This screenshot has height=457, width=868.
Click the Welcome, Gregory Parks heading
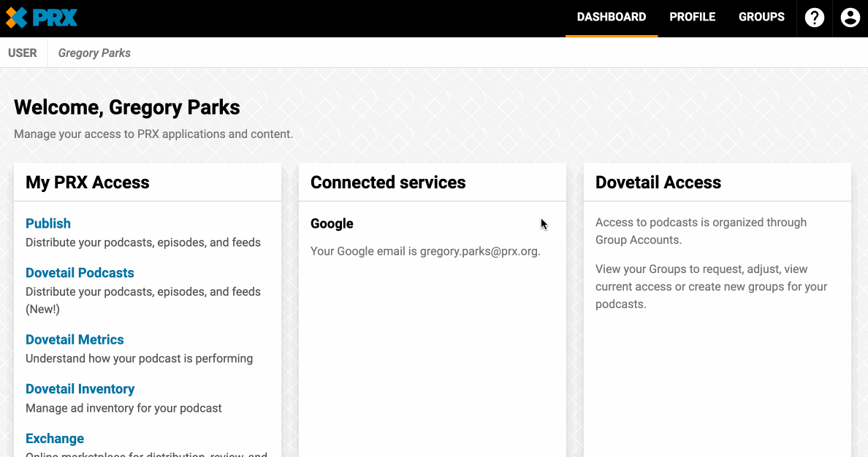(127, 107)
